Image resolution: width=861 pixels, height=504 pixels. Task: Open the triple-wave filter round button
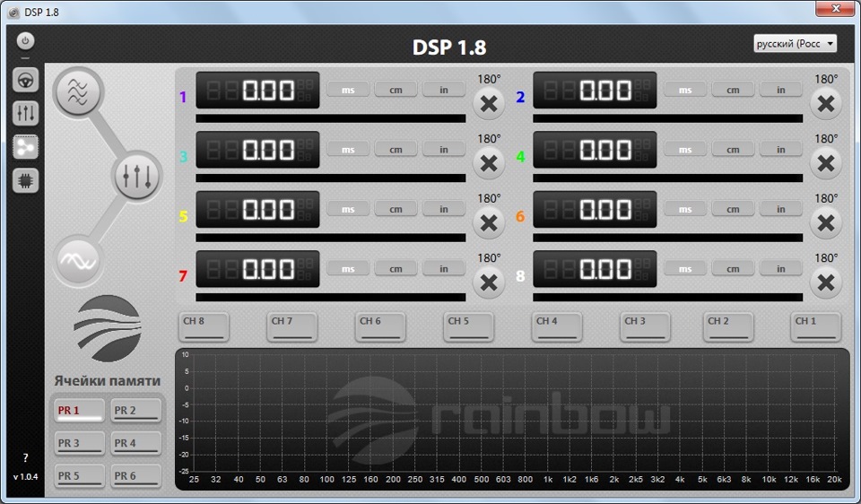[x=78, y=91]
